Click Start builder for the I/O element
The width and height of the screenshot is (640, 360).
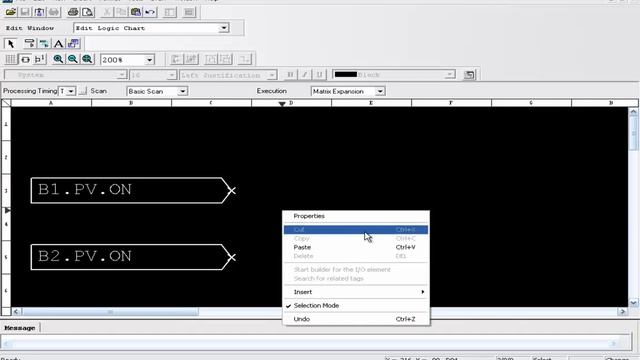tap(356, 270)
